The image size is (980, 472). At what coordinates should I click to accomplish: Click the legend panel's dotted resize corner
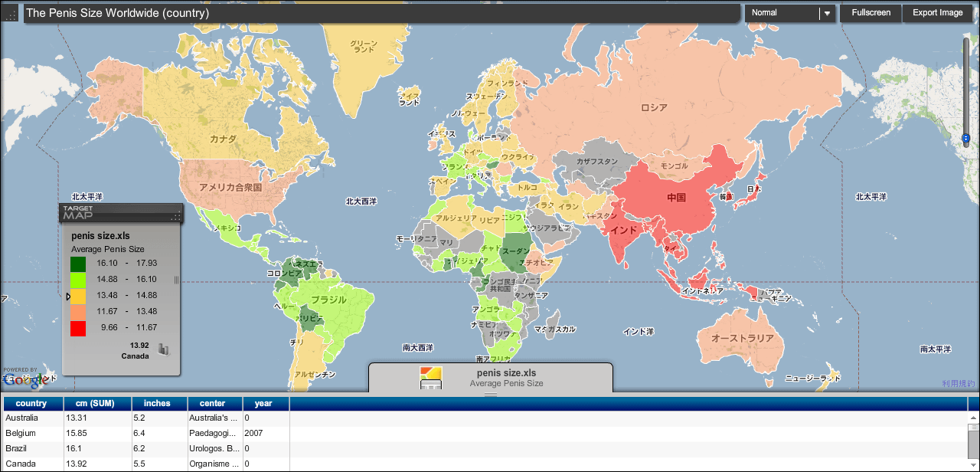[x=176, y=218]
